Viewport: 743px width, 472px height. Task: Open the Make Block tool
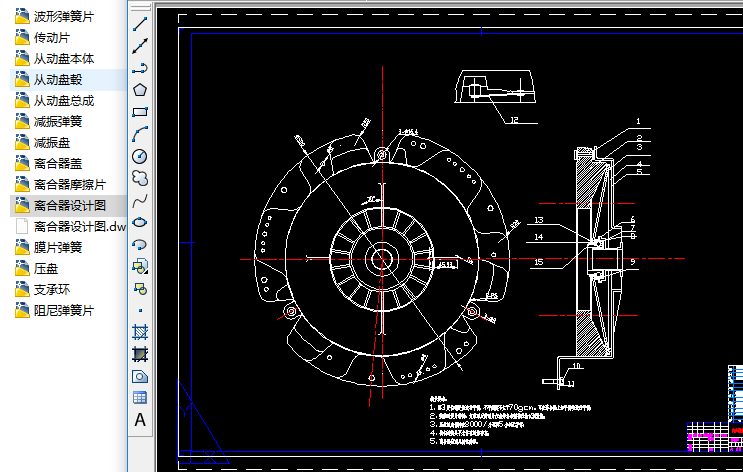(140, 288)
